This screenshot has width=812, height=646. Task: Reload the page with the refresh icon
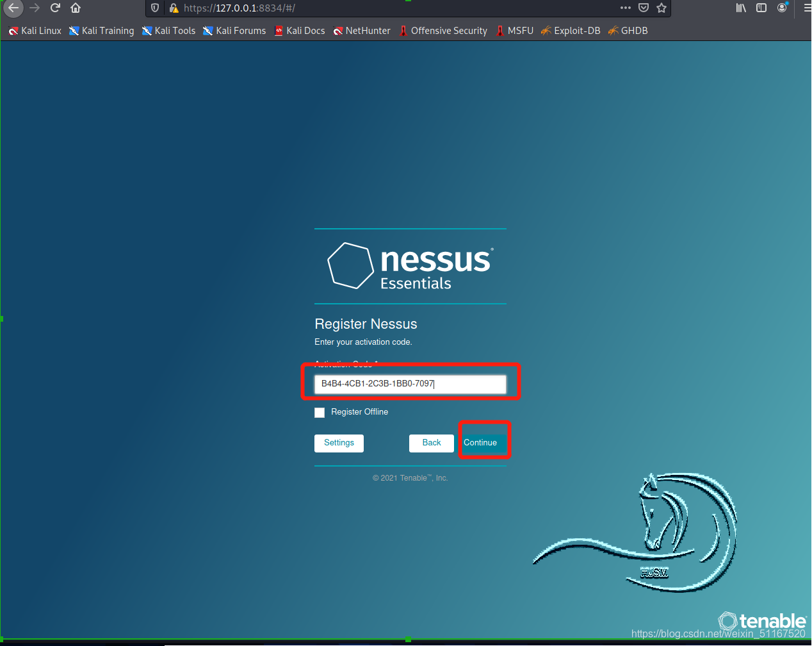pos(55,8)
